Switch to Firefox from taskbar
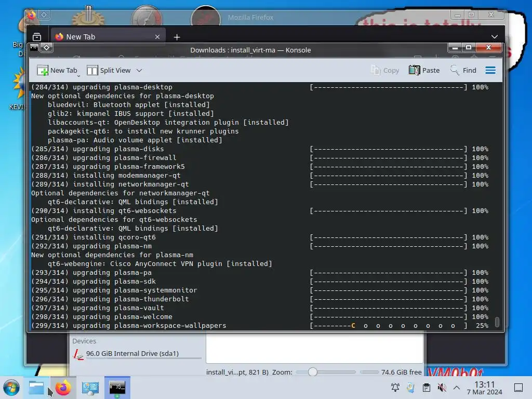This screenshot has height=399, width=532. [x=63, y=388]
